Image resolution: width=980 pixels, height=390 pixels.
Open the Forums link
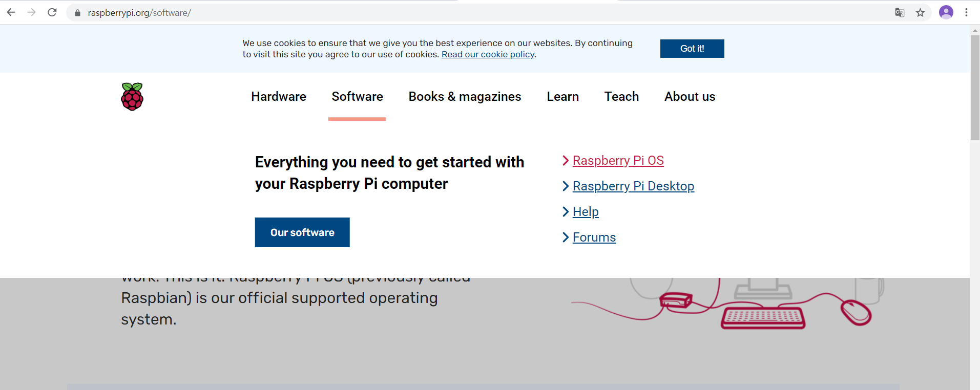coord(594,237)
